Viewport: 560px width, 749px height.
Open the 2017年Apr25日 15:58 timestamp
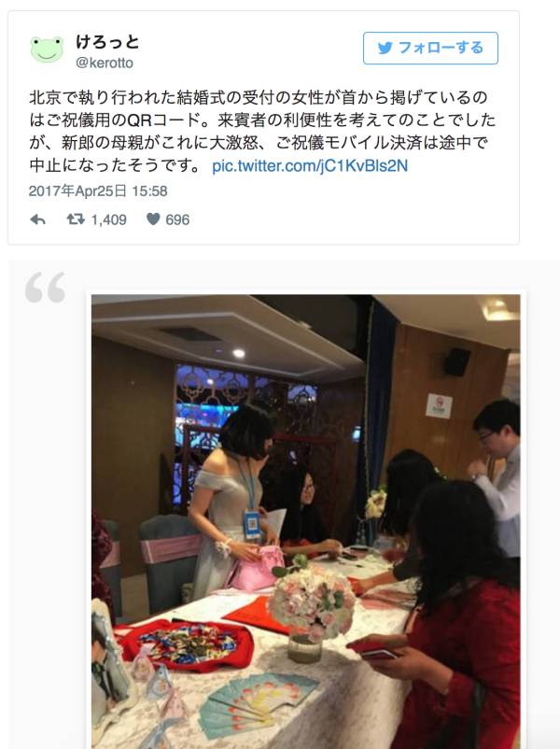(x=98, y=191)
